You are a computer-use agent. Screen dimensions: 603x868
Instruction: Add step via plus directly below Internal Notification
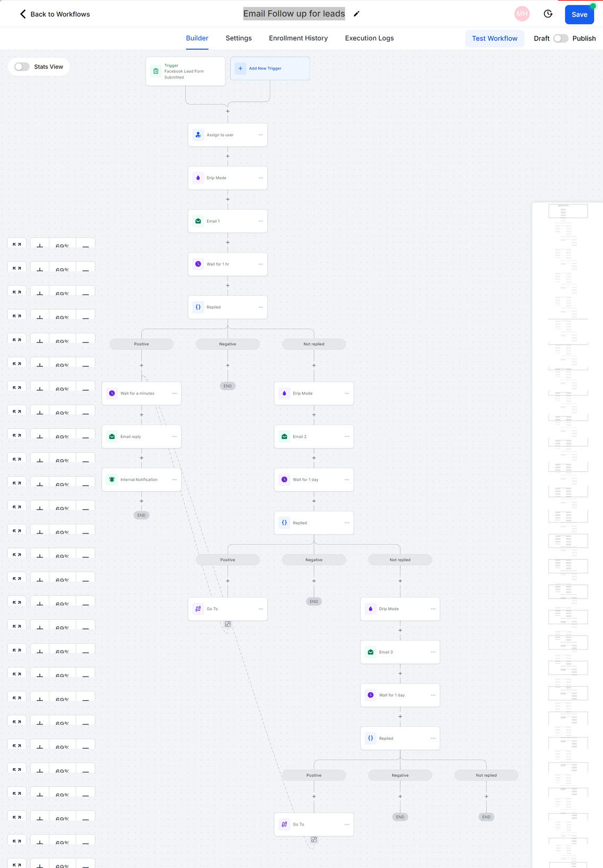(x=142, y=501)
